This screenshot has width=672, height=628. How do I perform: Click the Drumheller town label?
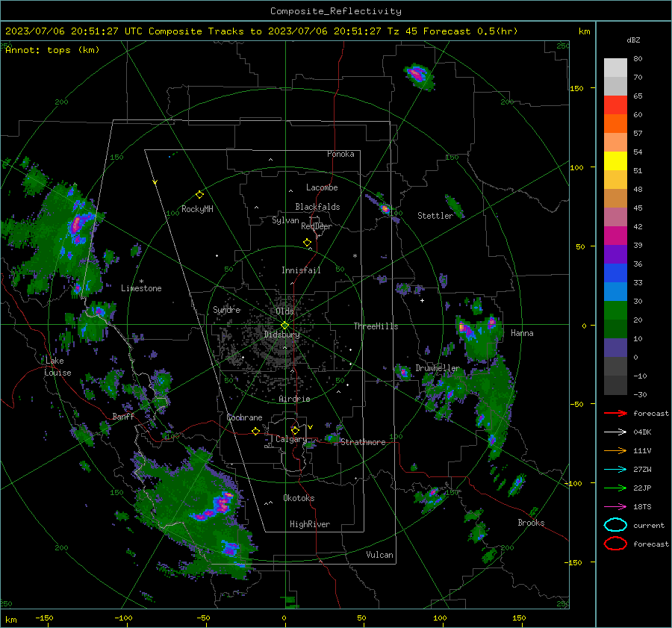437,368
